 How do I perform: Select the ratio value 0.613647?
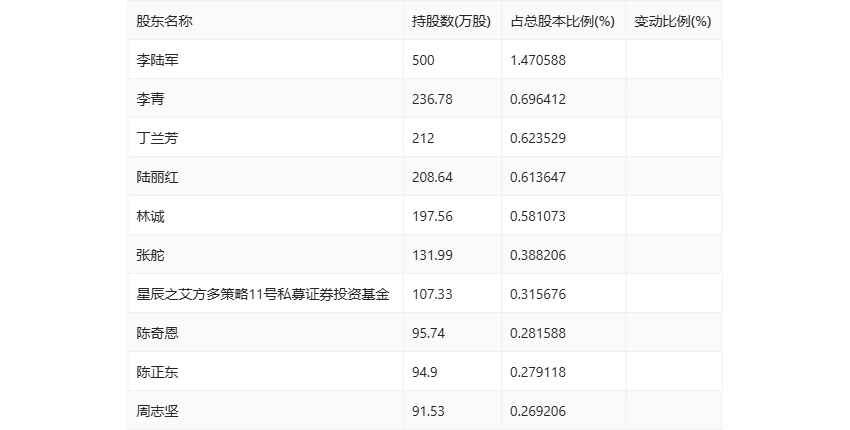(538, 177)
